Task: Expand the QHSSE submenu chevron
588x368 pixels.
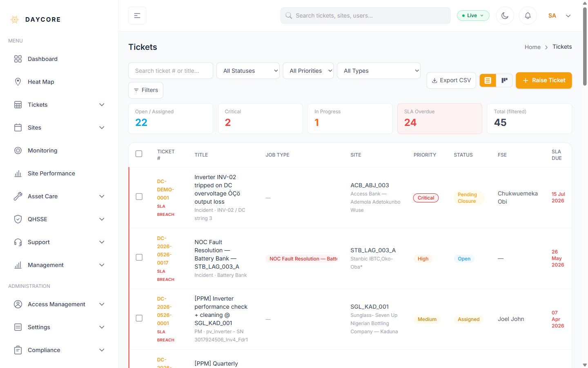Action: point(102,219)
